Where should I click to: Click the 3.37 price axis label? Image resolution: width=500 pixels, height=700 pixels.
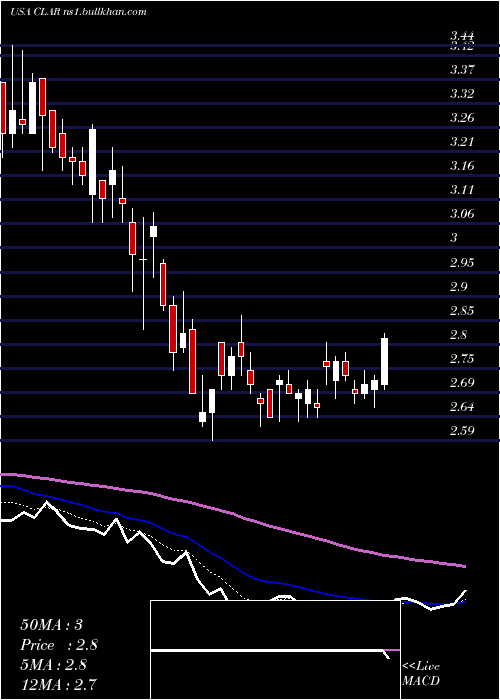pyautogui.click(x=462, y=70)
